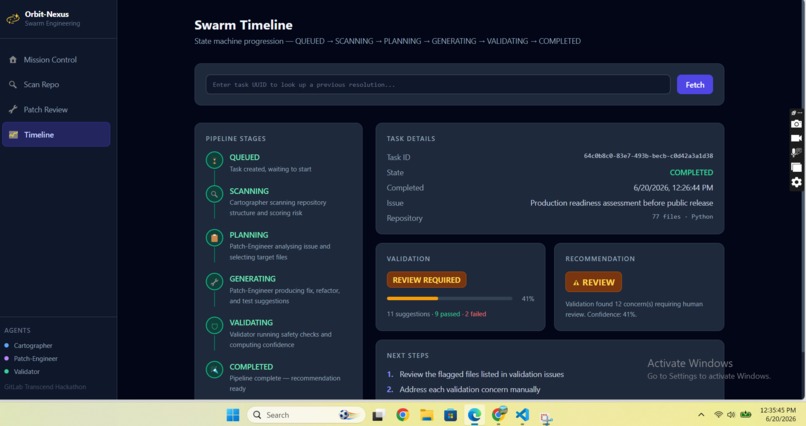806x426 pixels.
Task: Open the Snipping Tool taskbar icon
Action: pyautogui.click(x=546, y=418)
